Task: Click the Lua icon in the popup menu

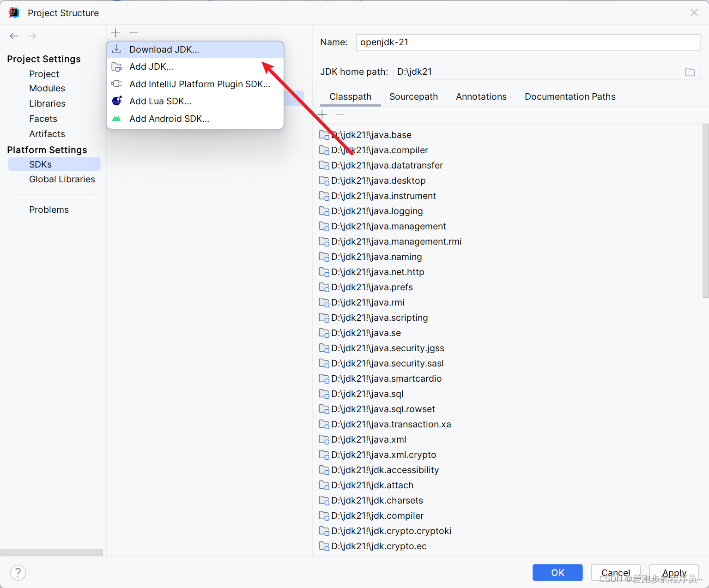Action: pos(117,101)
